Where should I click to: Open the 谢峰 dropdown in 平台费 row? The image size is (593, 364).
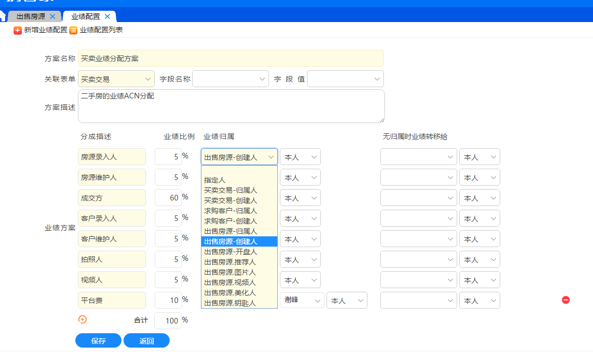302,300
